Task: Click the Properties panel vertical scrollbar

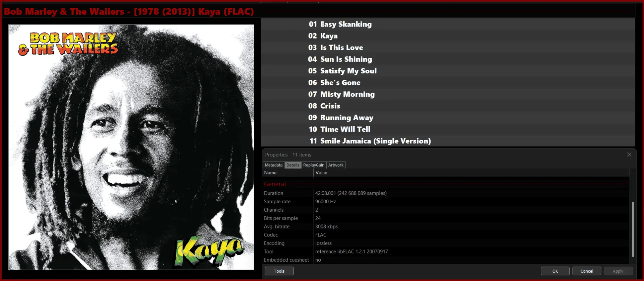Action: (x=633, y=229)
